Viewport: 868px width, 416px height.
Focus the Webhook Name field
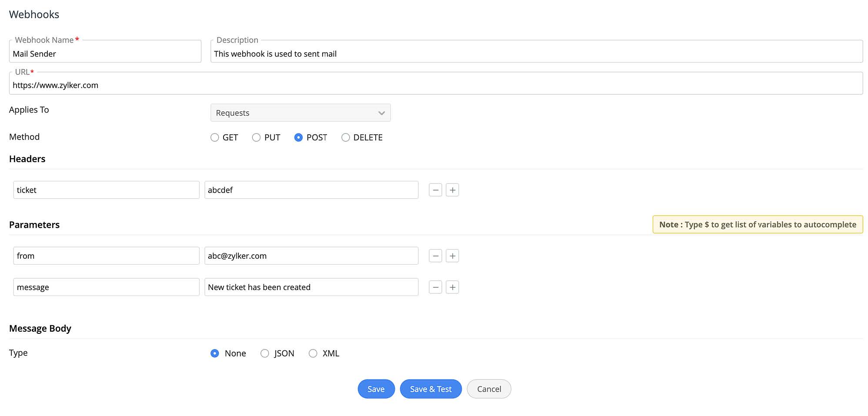pos(105,54)
